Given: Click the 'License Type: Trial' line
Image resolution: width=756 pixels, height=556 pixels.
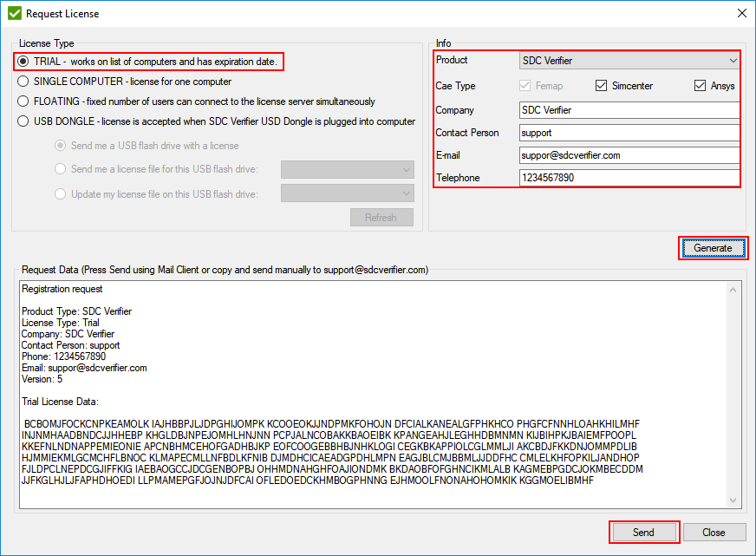Looking at the screenshot, I should point(61,323).
